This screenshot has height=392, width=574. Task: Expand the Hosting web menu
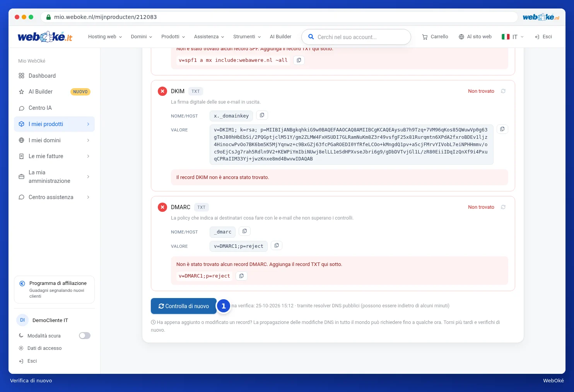coord(105,37)
